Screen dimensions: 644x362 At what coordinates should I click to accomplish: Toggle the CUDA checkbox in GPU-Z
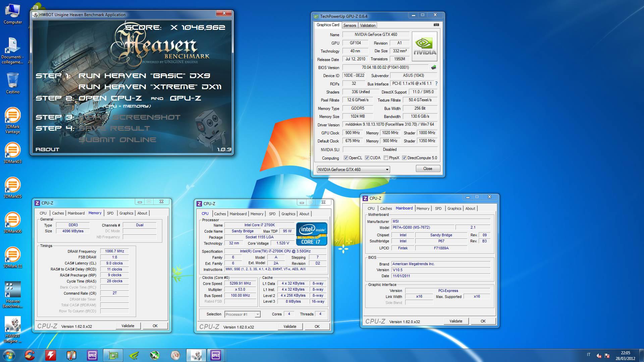(367, 158)
